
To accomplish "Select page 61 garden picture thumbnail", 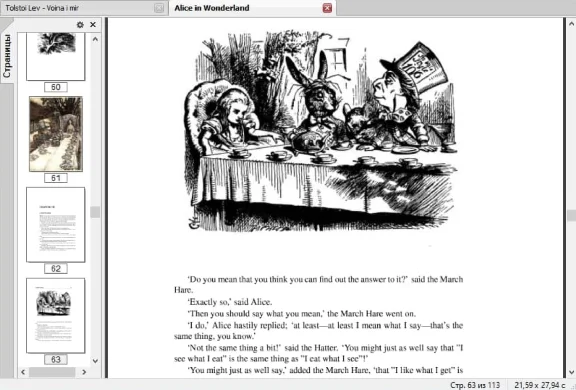I will tap(56, 134).
